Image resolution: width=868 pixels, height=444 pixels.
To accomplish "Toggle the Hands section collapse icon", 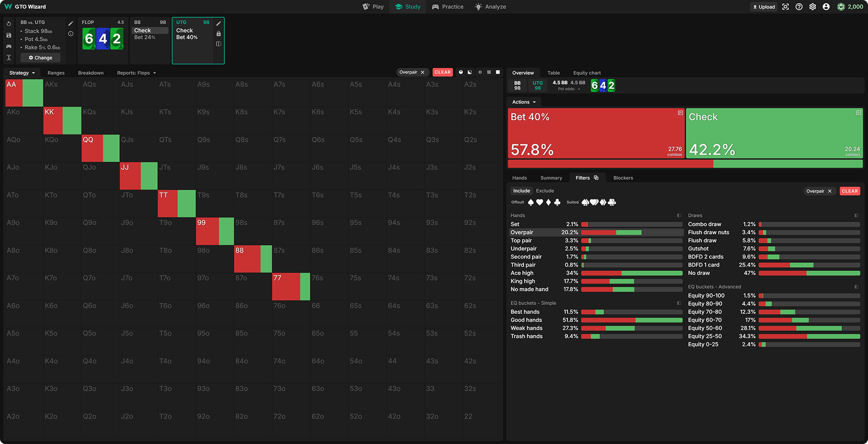I will coord(679,216).
